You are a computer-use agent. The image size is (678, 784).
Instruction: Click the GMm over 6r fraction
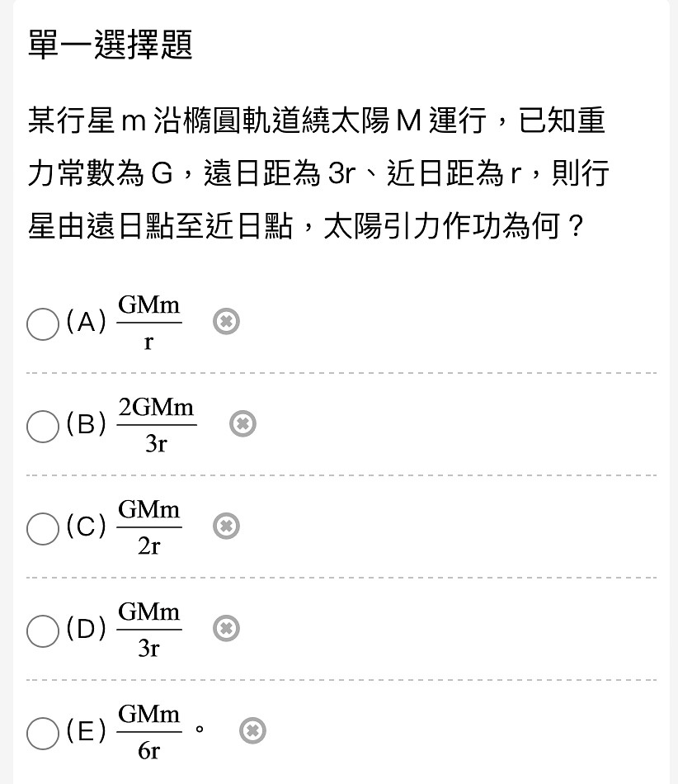tap(149, 733)
